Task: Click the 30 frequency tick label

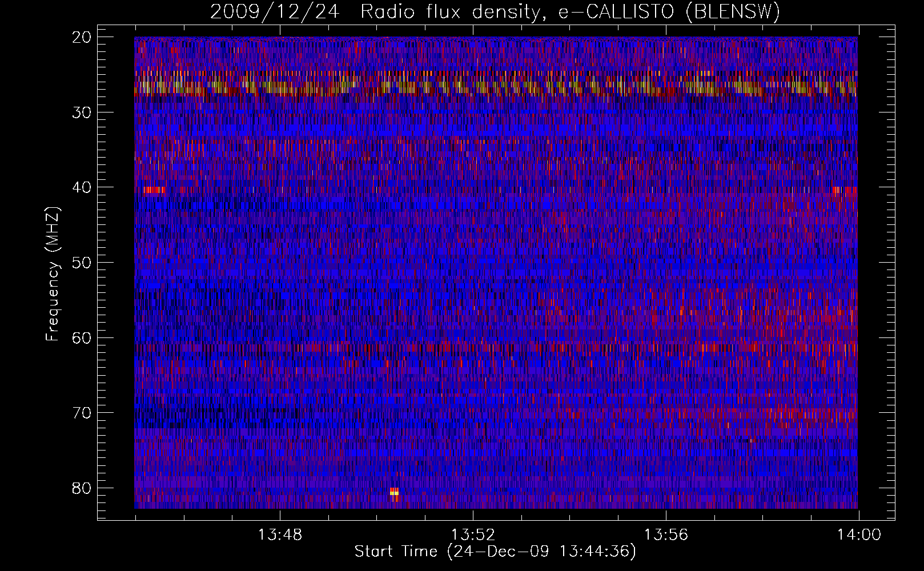Action: coord(82,112)
